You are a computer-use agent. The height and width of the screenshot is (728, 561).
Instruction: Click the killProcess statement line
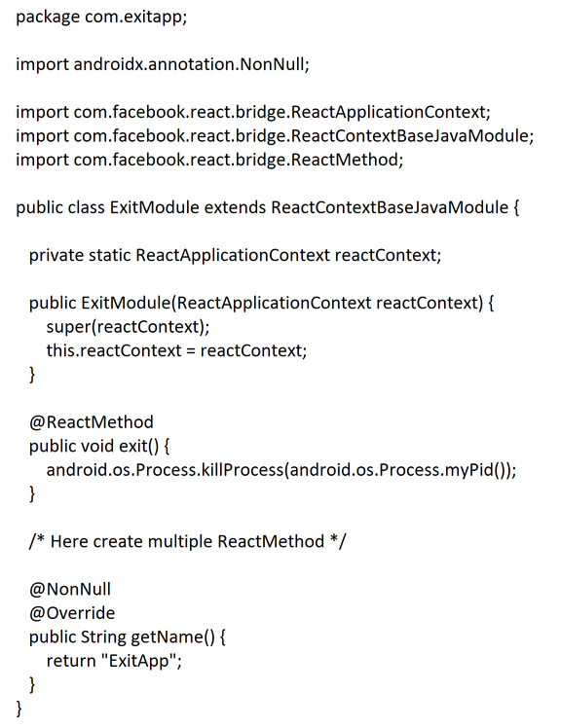click(281, 470)
